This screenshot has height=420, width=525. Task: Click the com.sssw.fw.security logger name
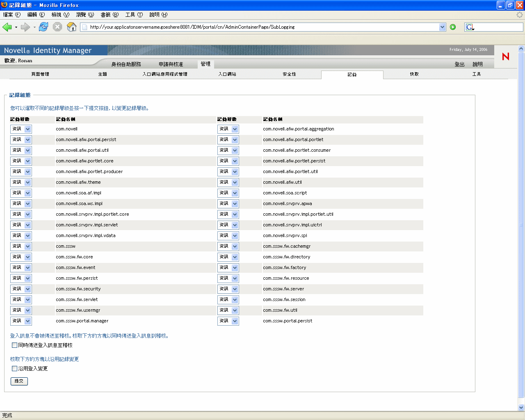78,289
